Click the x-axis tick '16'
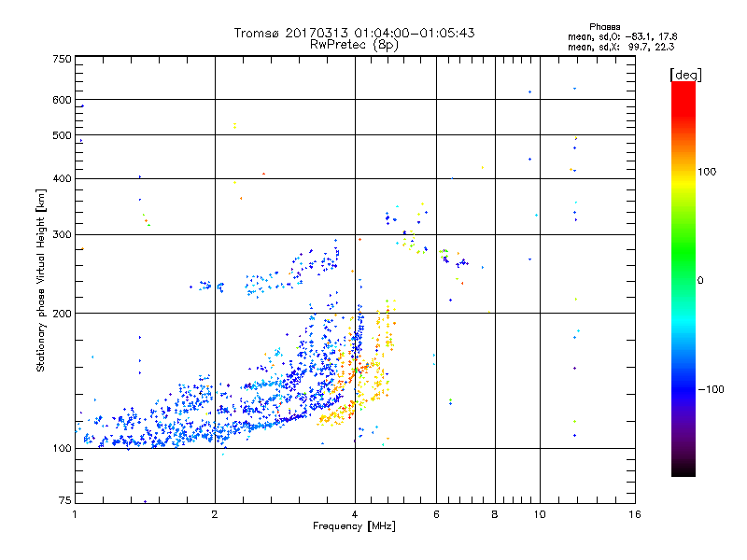 635,514
